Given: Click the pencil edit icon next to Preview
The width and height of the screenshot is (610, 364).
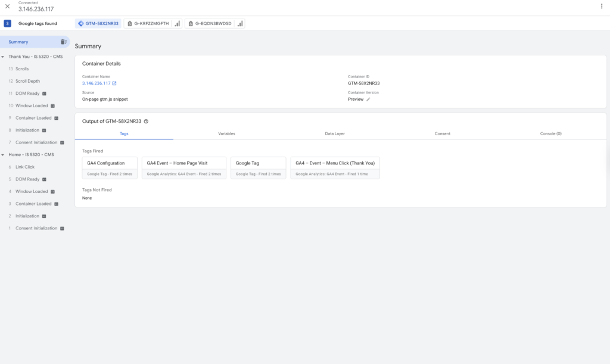Looking at the screenshot, I should coord(368,99).
